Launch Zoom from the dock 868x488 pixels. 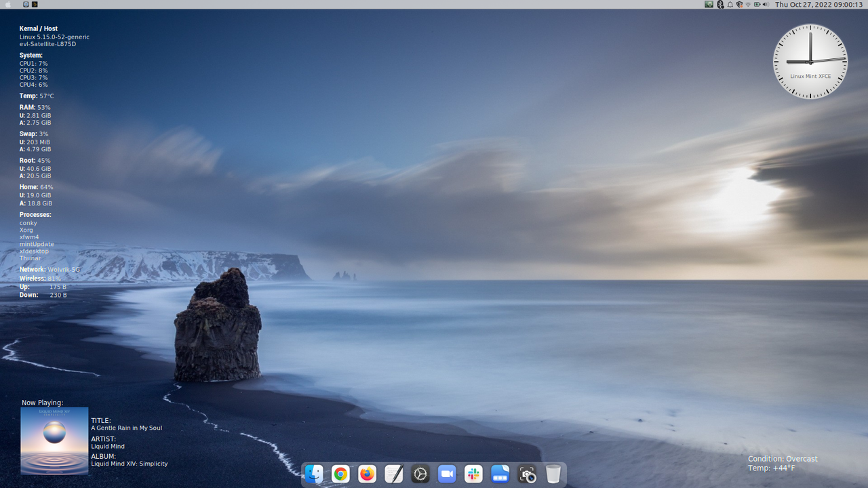click(447, 474)
